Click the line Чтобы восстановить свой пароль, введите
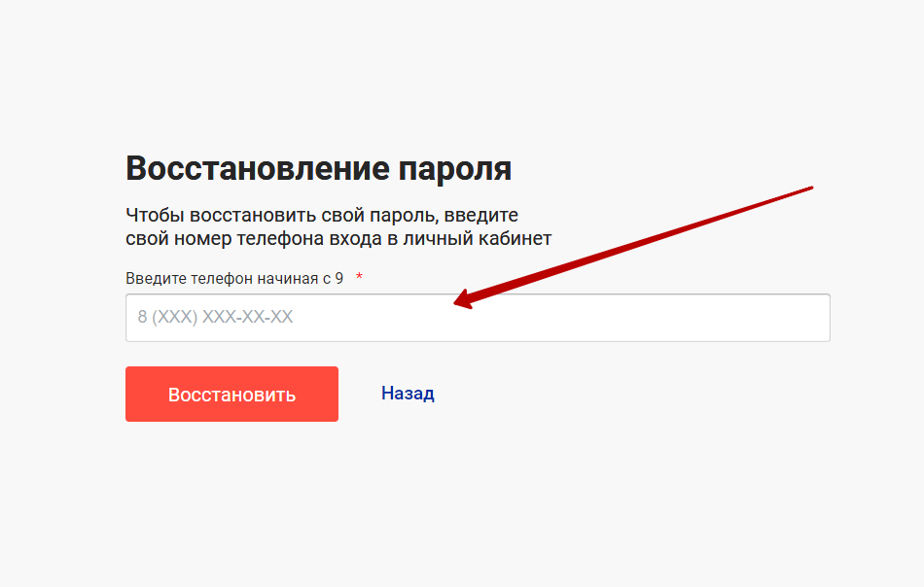This screenshot has width=924, height=587. click(x=321, y=215)
